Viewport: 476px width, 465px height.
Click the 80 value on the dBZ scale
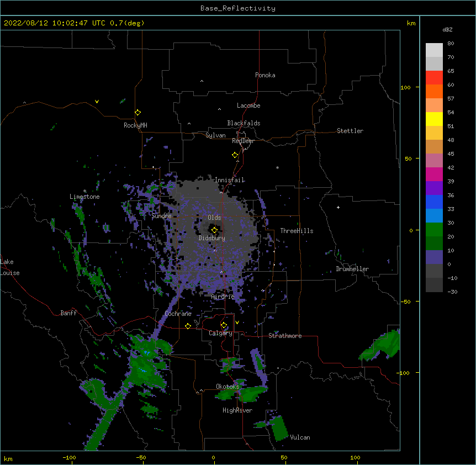tap(451, 44)
